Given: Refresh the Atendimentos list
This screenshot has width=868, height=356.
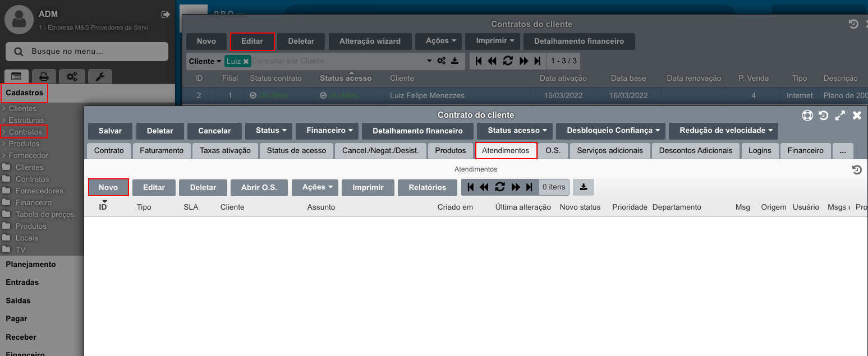Looking at the screenshot, I should (x=499, y=187).
